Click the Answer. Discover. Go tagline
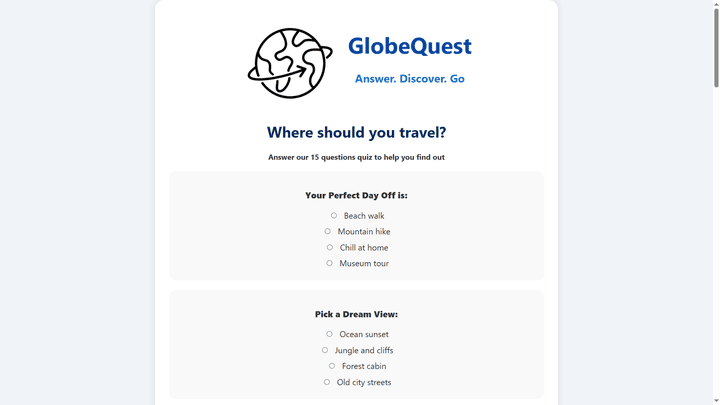 410,79
